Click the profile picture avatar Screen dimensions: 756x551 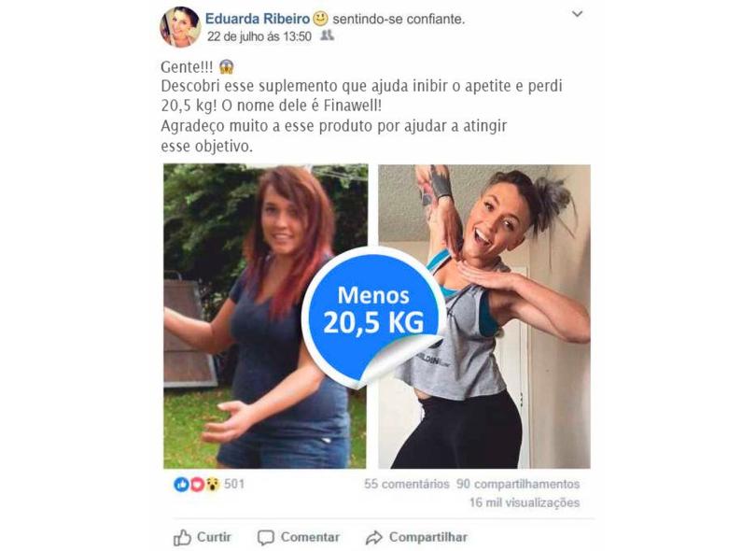[x=180, y=26]
